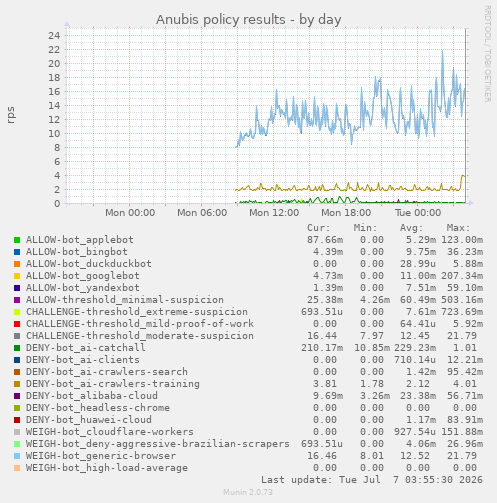
Task: Click the 'Mon 12:00' x-axis label
Action: tap(274, 213)
